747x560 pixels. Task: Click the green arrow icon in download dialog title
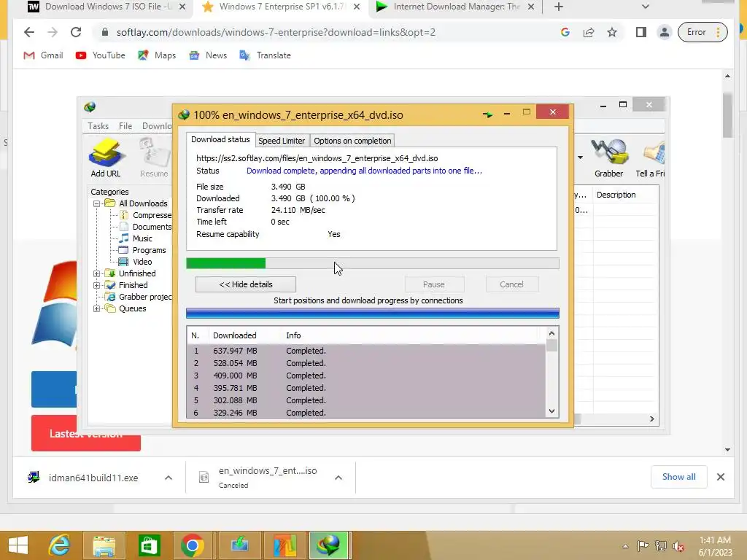pyautogui.click(x=487, y=114)
